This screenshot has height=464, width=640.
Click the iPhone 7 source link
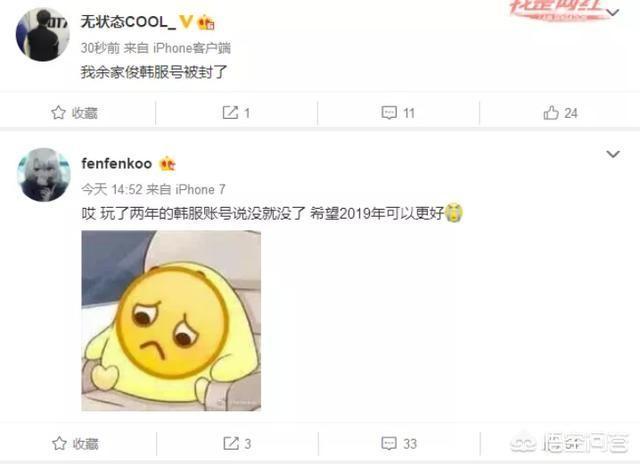tap(200, 190)
